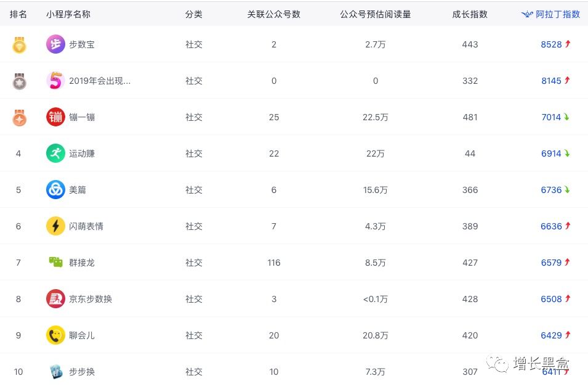Click the 聊会儿 phone icon

(x=55, y=335)
